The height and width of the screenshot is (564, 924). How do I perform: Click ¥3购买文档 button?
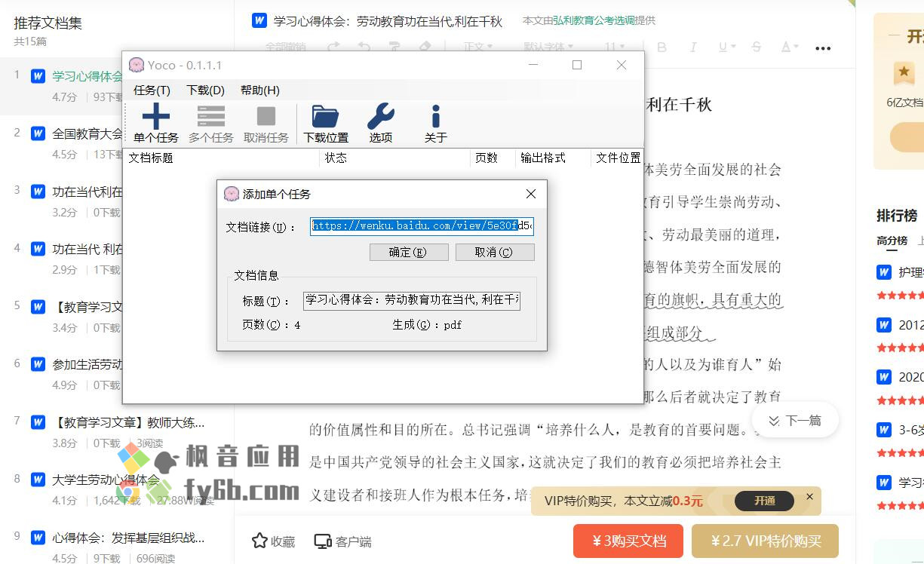[x=628, y=541]
